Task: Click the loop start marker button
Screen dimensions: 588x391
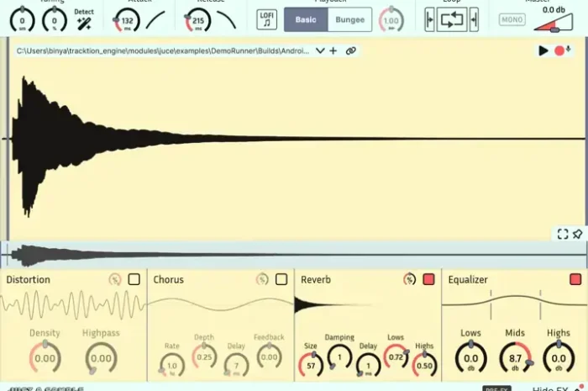Action: (x=429, y=19)
